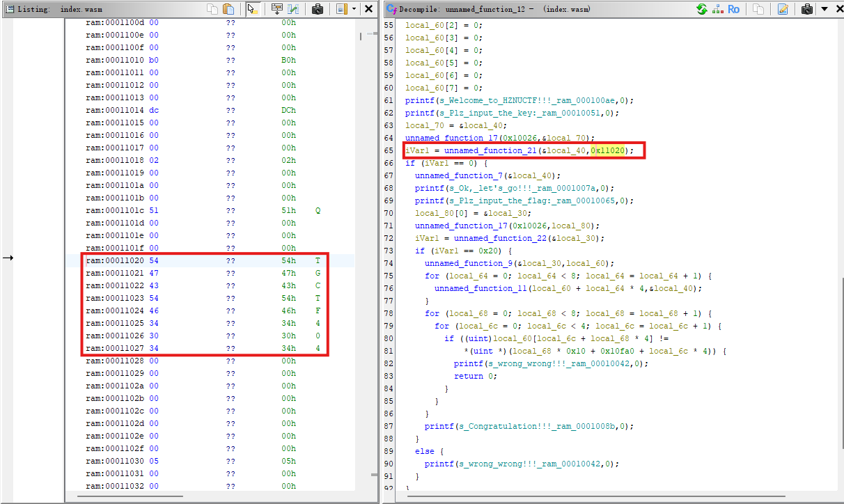
Task: Take a snapshot of the Listing window
Action: click(318, 9)
